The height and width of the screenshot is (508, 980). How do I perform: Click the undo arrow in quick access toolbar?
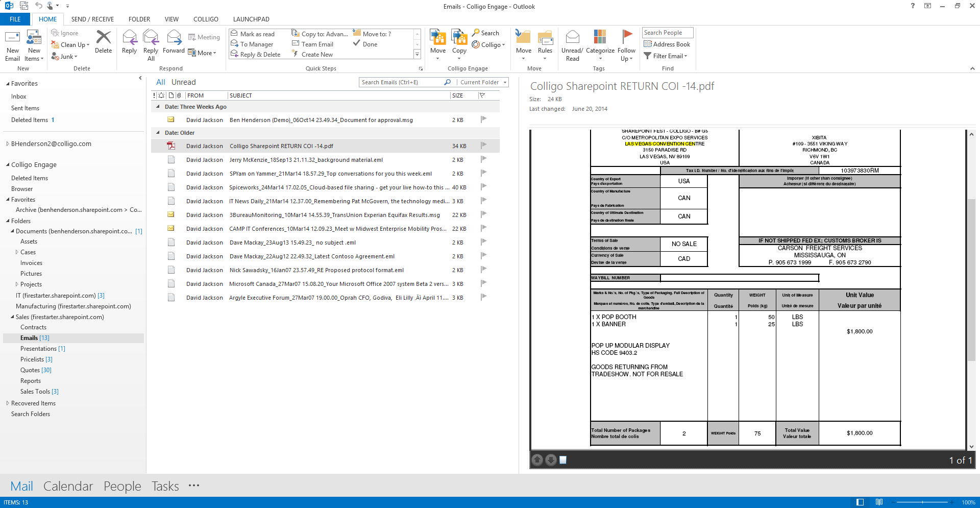[x=38, y=6]
